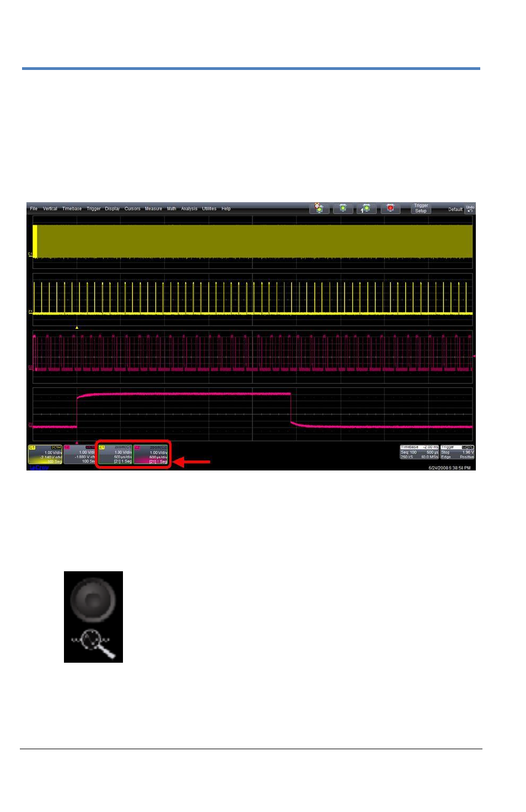Toggle the C1 channel descriptor box
Image resolution: width=526 pixels, height=812 pixels.
pyautogui.click(x=45, y=454)
